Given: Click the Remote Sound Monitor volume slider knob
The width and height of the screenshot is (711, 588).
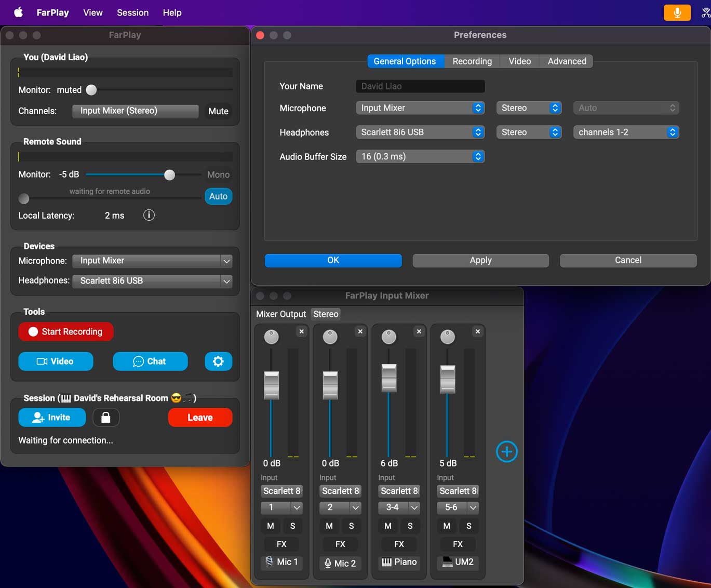Looking at the screenshot, I should pos(170,175).
